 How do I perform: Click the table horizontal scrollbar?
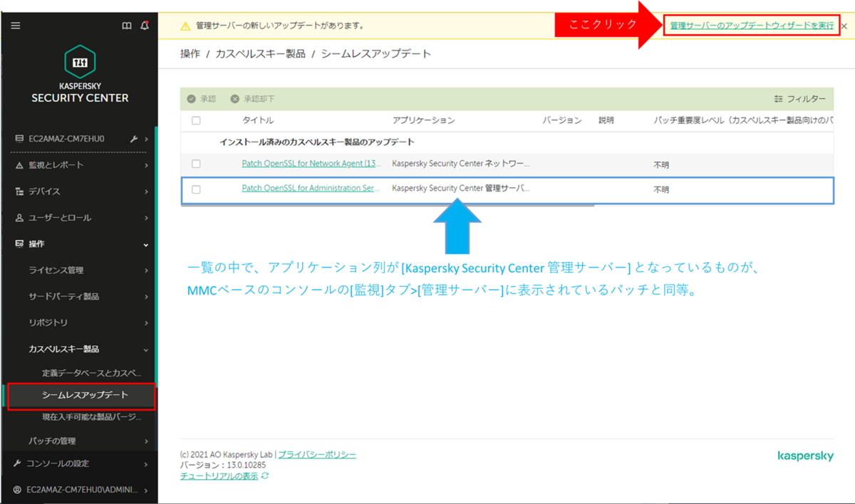click(388, 204)
